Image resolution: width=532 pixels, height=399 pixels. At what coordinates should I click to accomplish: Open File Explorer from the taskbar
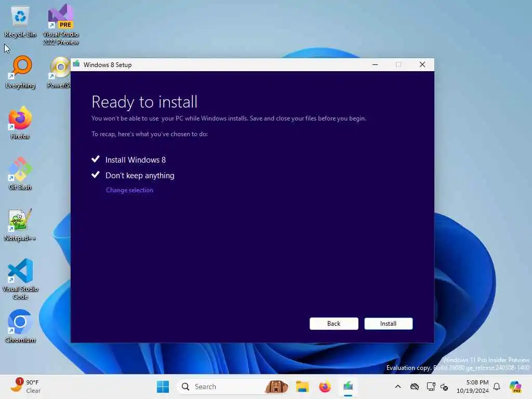(302, 387)
